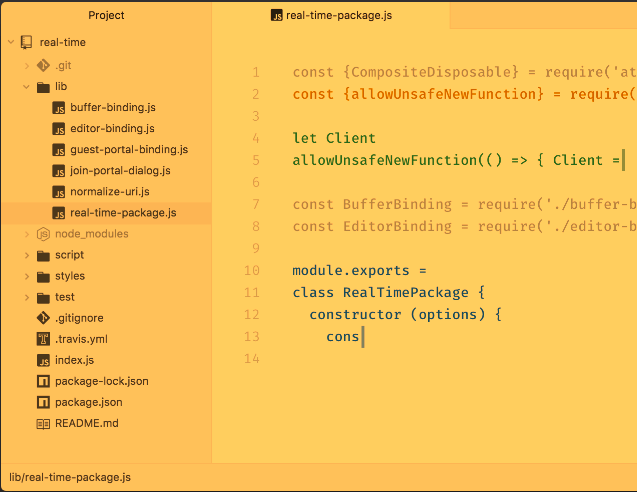Click the README.md book icon
The image size is (637, 492).
pyautogui.click(x=43, y=423)
